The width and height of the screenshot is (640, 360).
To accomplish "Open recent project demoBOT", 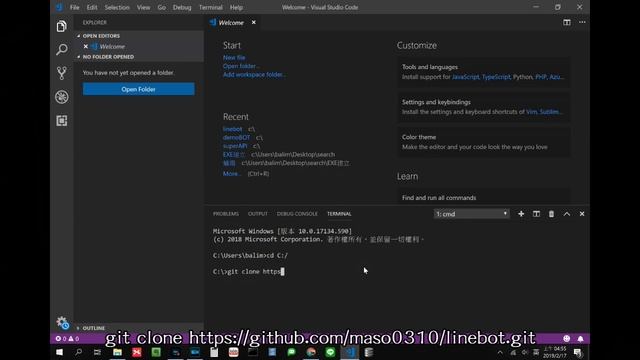I will click(x=236, y=138).
